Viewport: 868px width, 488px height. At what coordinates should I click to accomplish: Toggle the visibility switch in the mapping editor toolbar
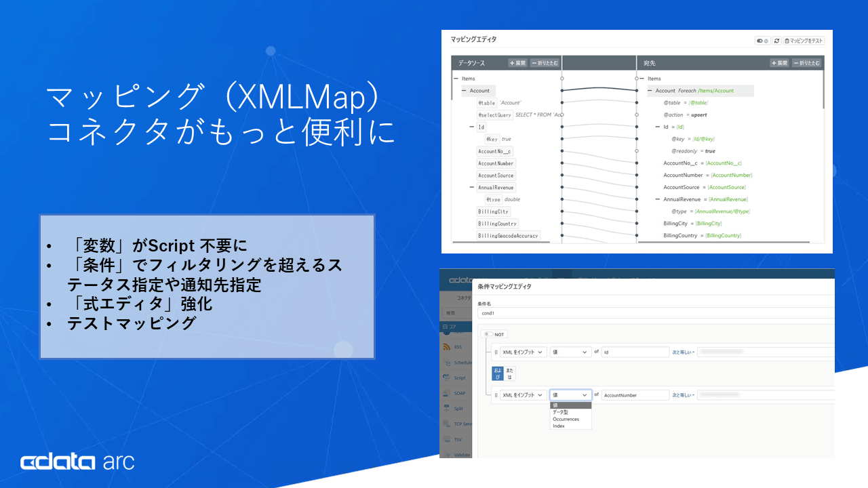tap(761, 41)
